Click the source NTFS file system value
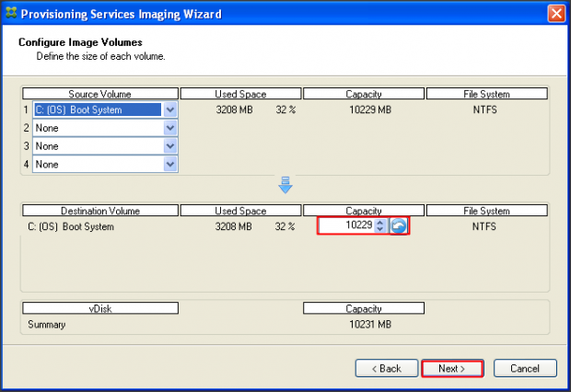Screen dimensions: 571x392 (484, 110)
